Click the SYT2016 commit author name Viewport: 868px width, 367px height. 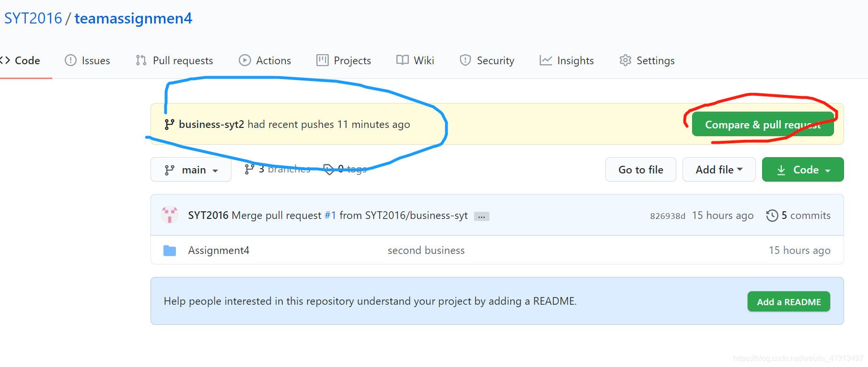click(208, 216)
